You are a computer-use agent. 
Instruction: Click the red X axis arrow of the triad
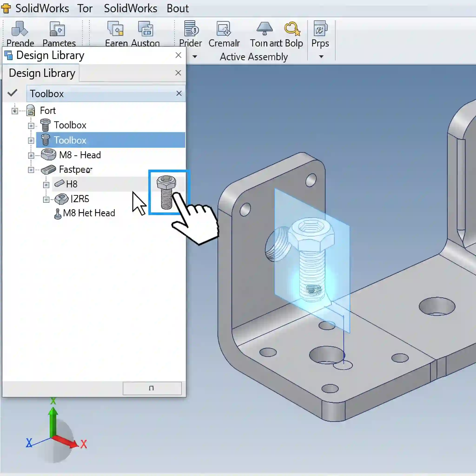[x=66, y=442]
